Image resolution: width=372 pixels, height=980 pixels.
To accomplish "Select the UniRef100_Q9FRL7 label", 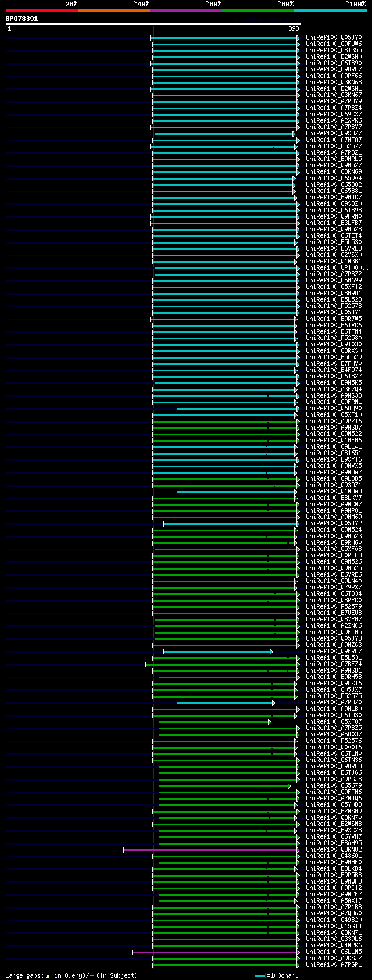I will (334, 652).
